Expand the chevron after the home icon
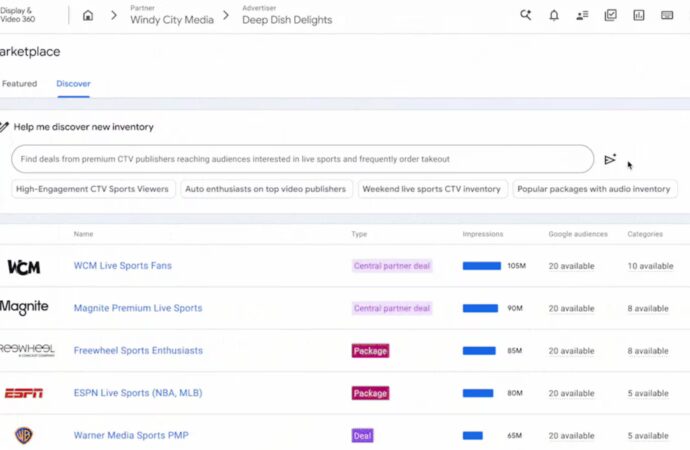Screen dimensions: 690x450 [114, 15]
